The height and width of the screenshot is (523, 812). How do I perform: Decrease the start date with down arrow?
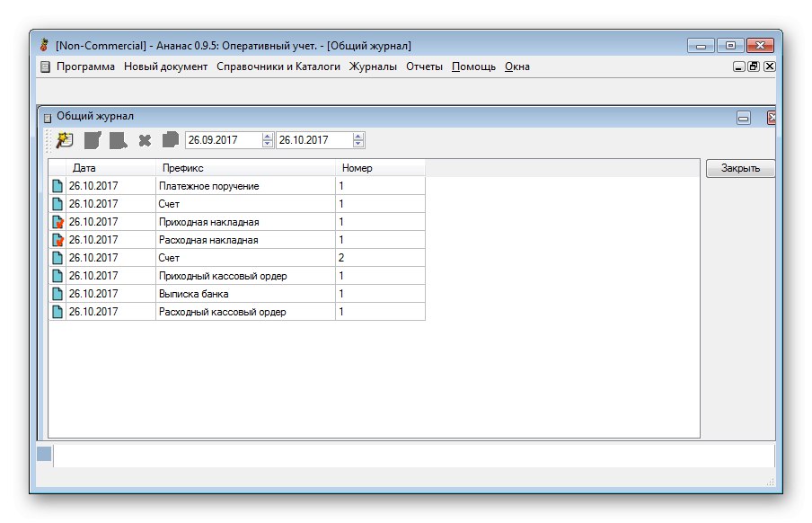pos(267,144)
